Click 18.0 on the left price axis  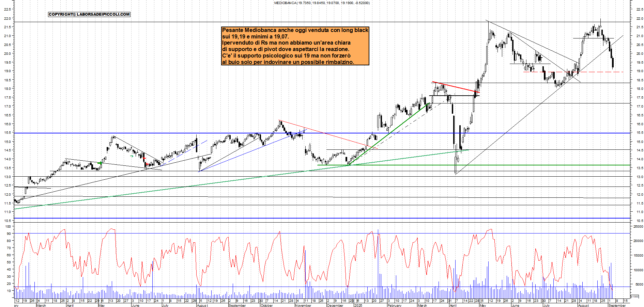coord(7,88)
